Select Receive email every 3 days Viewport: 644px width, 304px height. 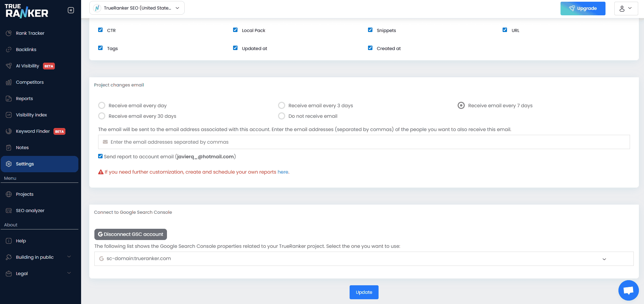point(281,106)
